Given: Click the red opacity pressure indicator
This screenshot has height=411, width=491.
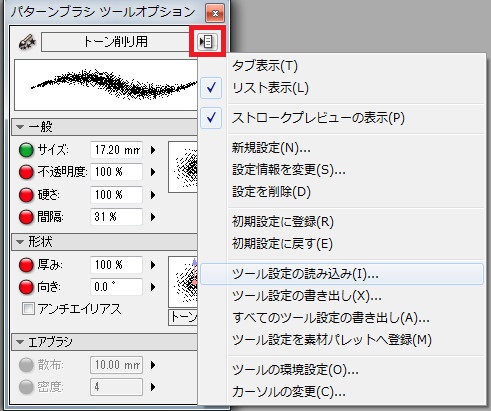Looking at the screenshot, I should [26, 172].
